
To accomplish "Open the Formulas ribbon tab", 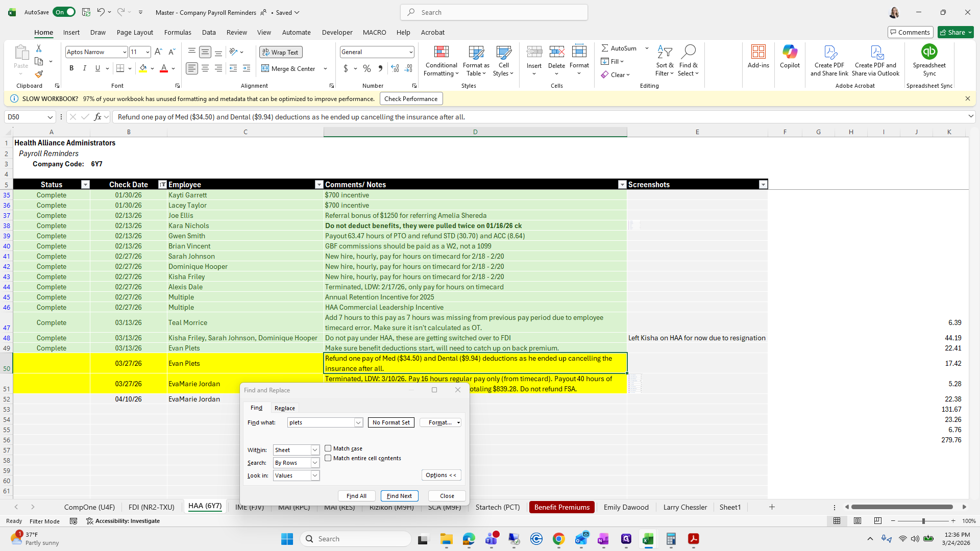I will (x=178, y=32).
